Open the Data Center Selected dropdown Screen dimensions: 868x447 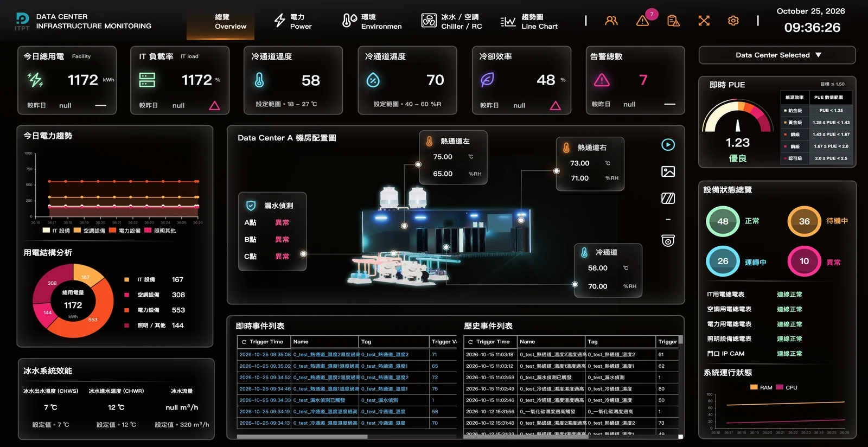tap(777, 55)
